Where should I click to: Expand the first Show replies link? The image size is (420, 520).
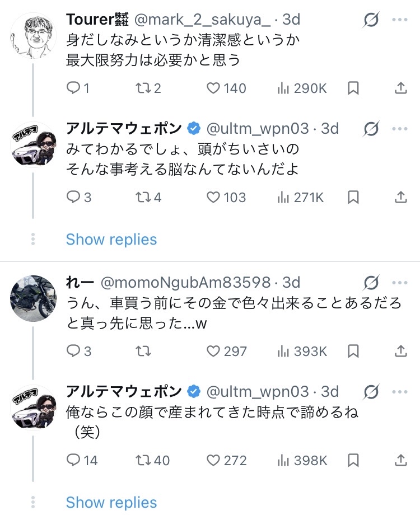(111, 240)
